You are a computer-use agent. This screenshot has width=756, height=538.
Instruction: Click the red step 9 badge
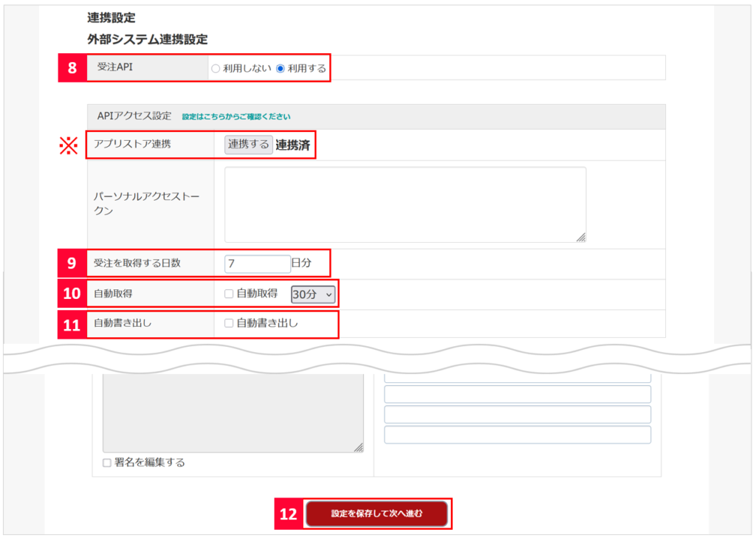pyautogui.click(x=72, y=263)
